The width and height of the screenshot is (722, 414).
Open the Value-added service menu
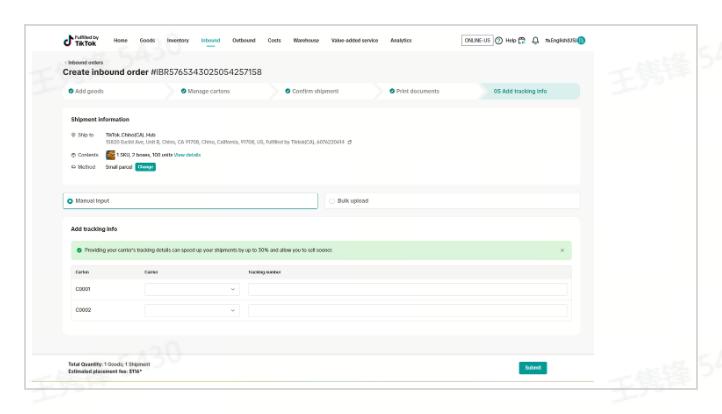coord(355,41)
